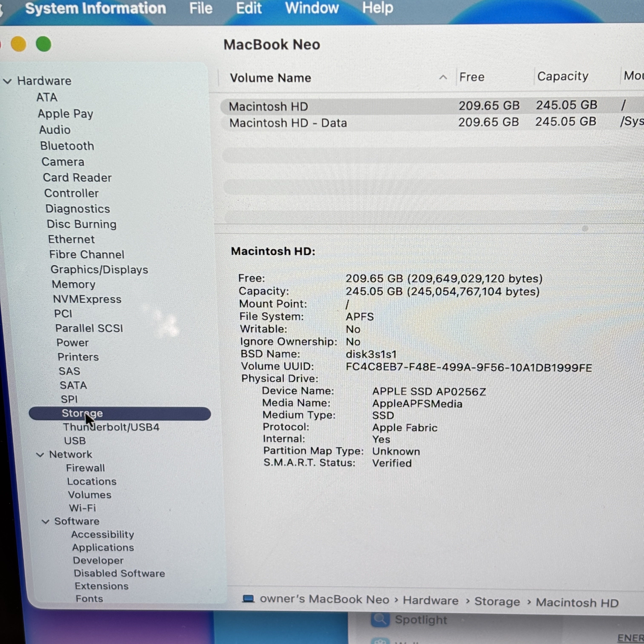Screen dimensions: 644x644
Task: Open the Window menu
Action: click(x=312, y=8)
